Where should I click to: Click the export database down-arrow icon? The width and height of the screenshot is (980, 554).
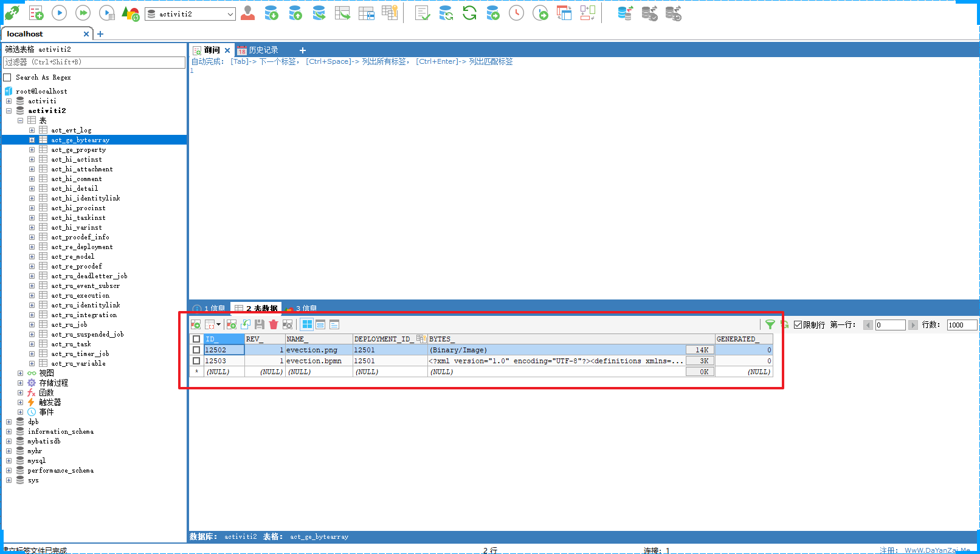click(x=272, y=13)
